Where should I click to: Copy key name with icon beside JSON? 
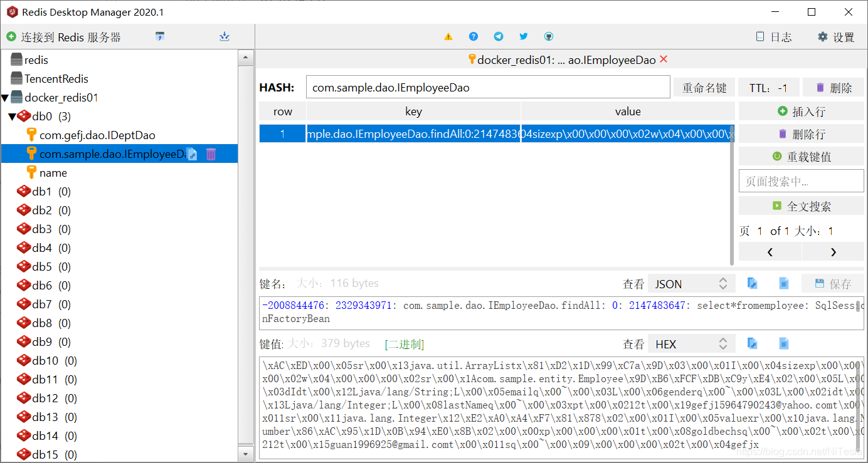753,284
